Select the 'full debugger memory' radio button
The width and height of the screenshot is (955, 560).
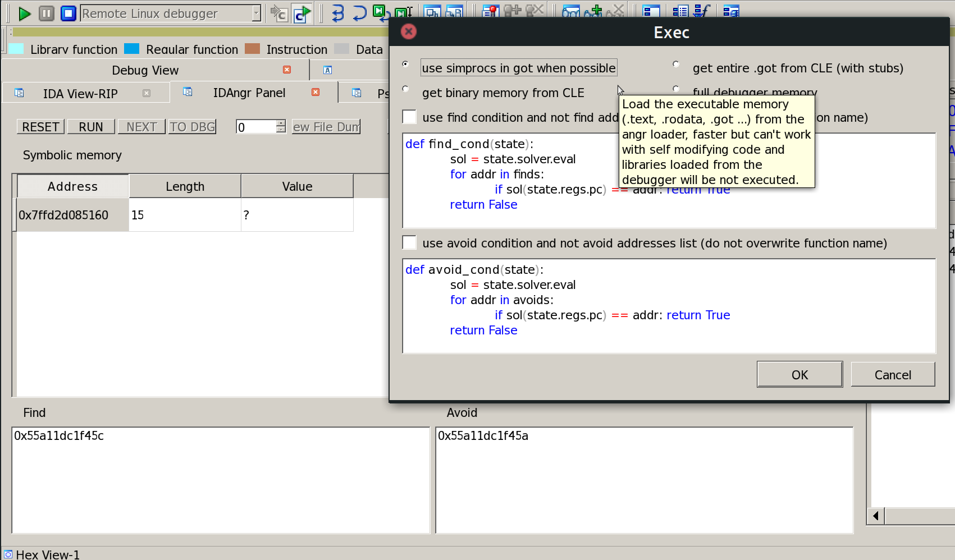[676, 89]
